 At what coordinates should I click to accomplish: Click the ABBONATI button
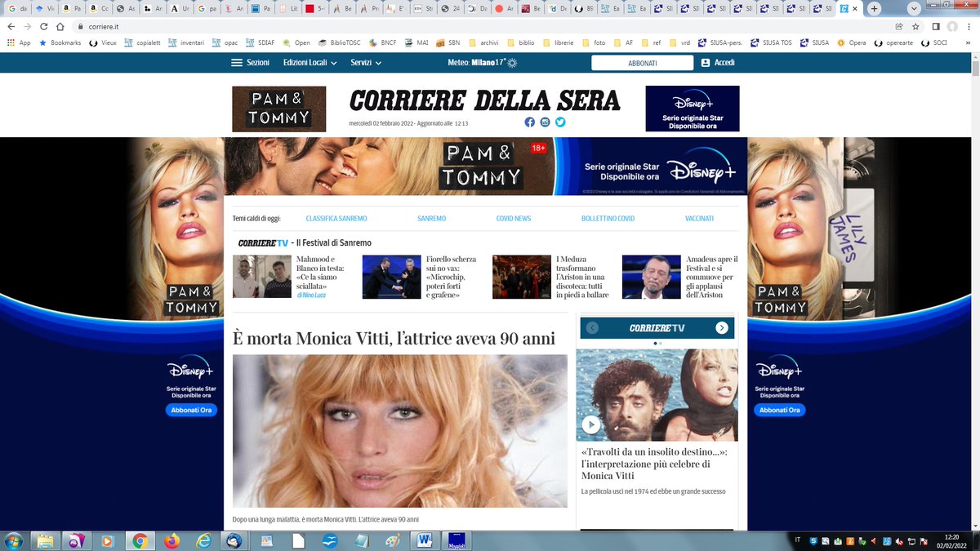(643, 63)
